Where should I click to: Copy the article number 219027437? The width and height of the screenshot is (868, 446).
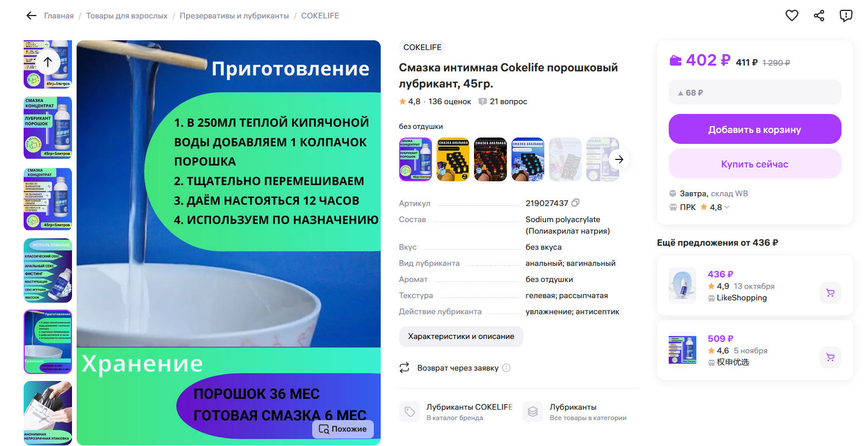575,203
